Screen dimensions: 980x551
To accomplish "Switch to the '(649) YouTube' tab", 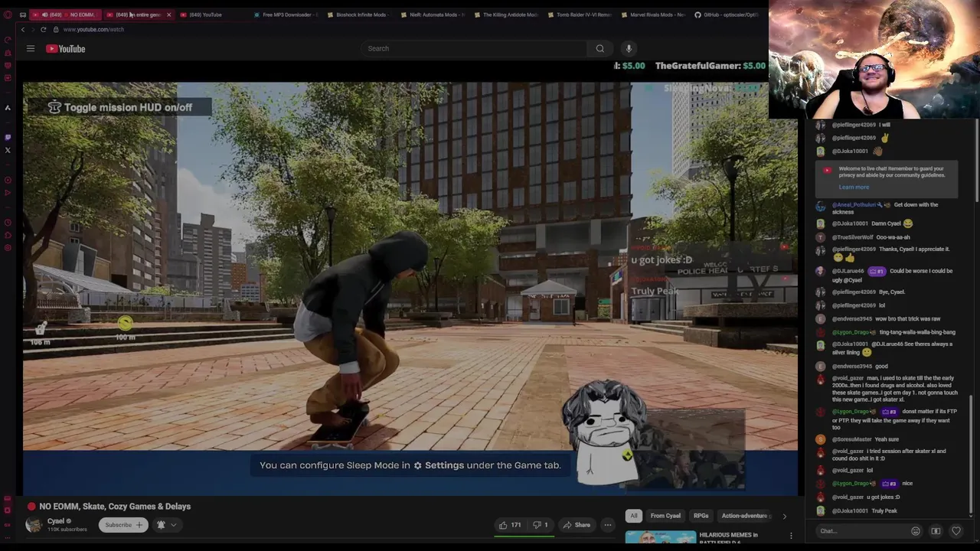I will (207, 15).
